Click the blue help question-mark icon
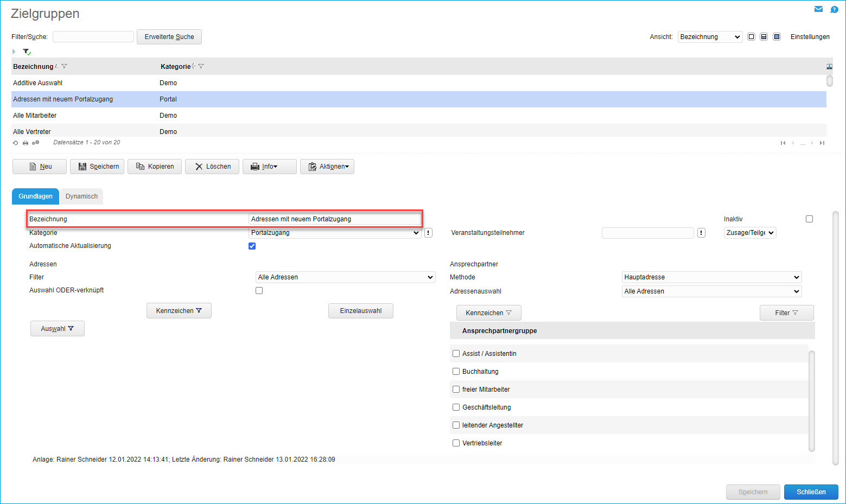846x504 pixels. point(834,9)
